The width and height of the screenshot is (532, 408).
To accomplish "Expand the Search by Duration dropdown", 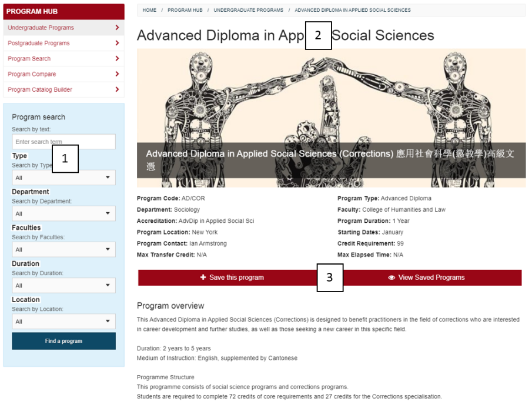I will 63,285.
